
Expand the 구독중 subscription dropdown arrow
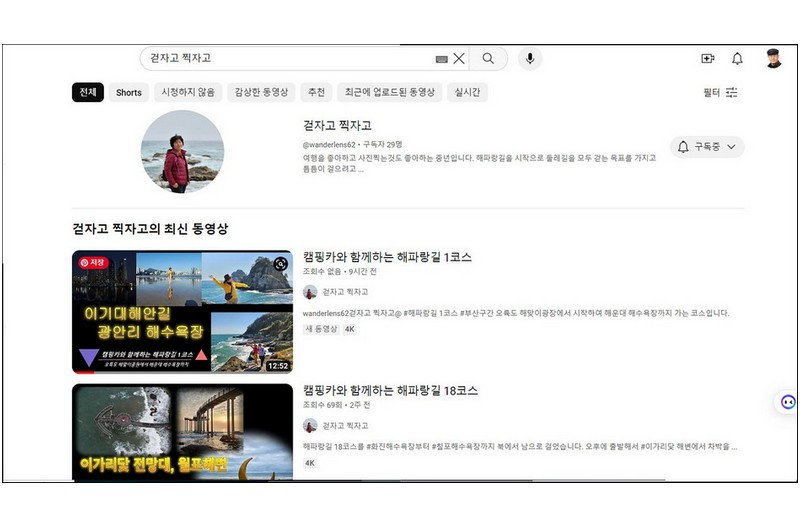731,147
